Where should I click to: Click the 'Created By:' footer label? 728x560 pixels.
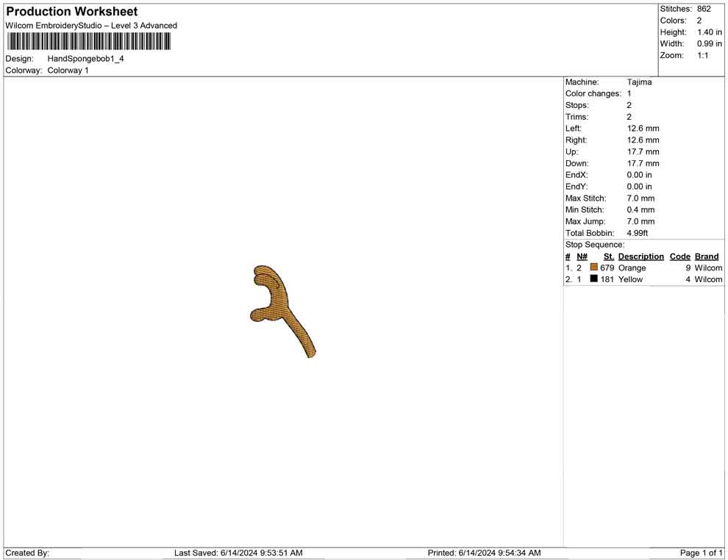27,553
